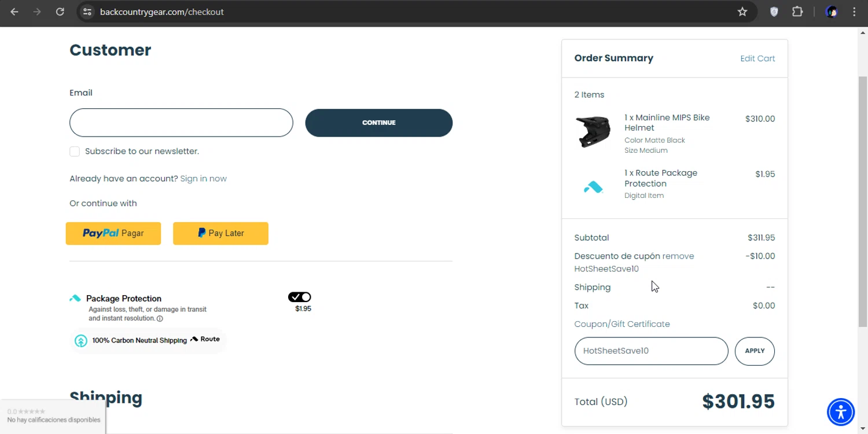Image resolution: width=868 pixels, height=434 pixels.
Task: Open the Chrome three-dot menu
Action: pyautogui.click(x=854, y=12)
